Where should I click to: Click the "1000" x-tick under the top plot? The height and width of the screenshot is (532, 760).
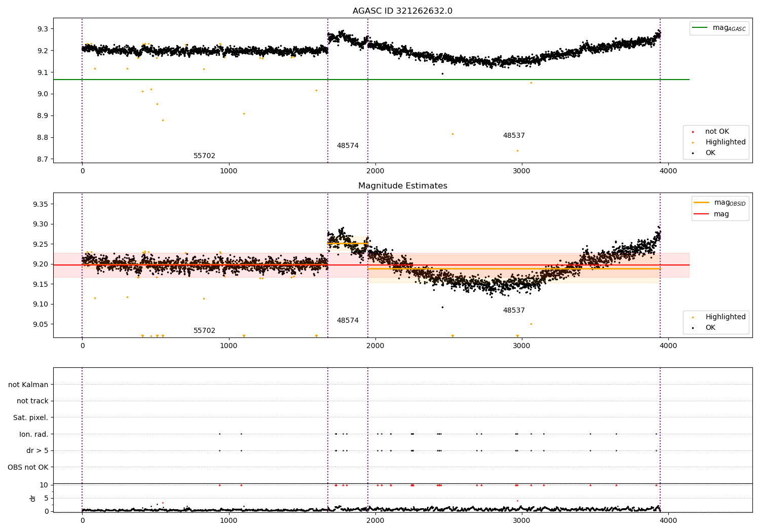click(229, 172)
